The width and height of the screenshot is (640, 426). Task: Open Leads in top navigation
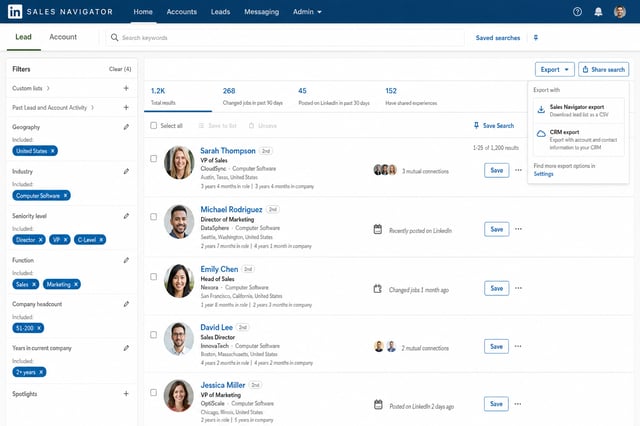(x=220, y=12)
